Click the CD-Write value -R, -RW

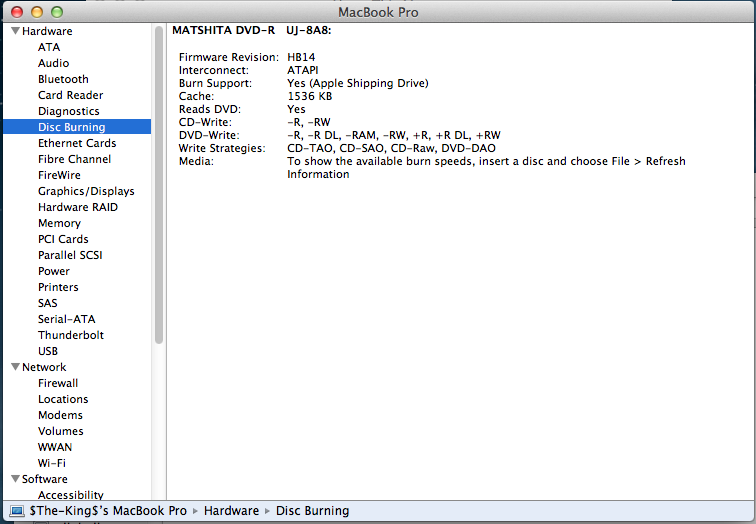coord(309,122)
